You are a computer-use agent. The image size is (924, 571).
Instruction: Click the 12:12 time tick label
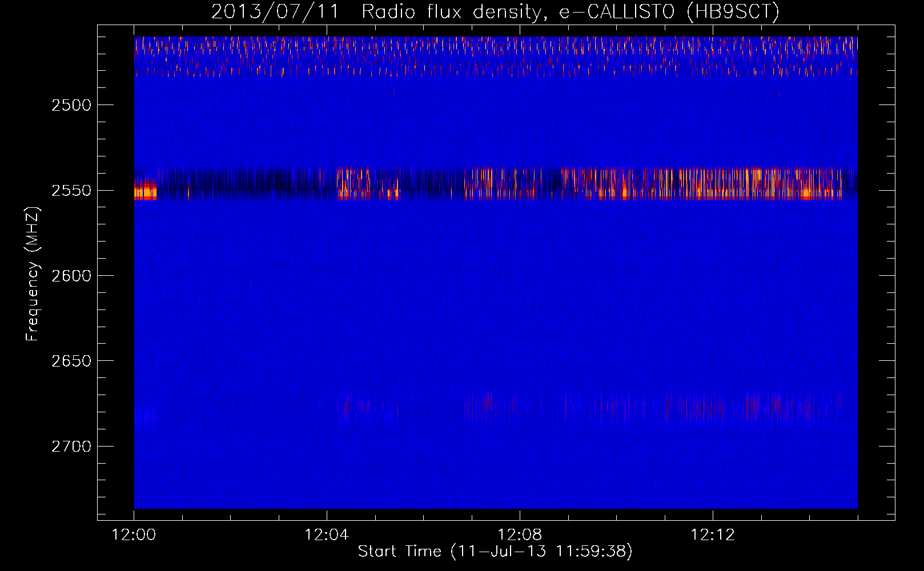point(713,535)
